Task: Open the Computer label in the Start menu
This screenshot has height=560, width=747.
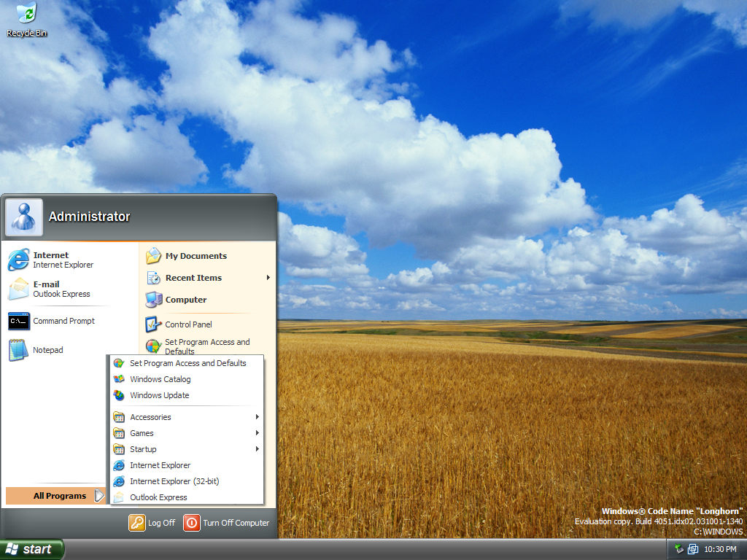Action: (186, 300)
